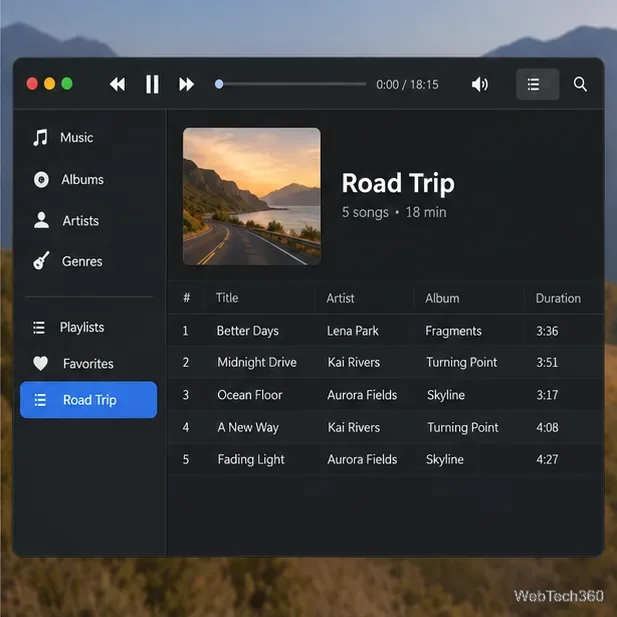The image size is (617, 617).
Task: Click Kai Rivers in Midnight Drive row
Action: [354, 362]
